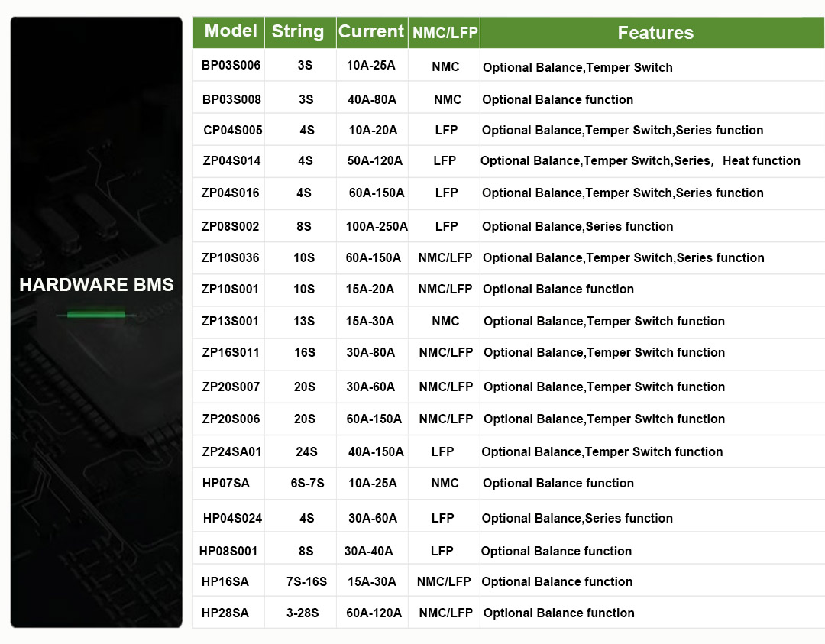Click model cell HP16SA

tap(225, 581)
